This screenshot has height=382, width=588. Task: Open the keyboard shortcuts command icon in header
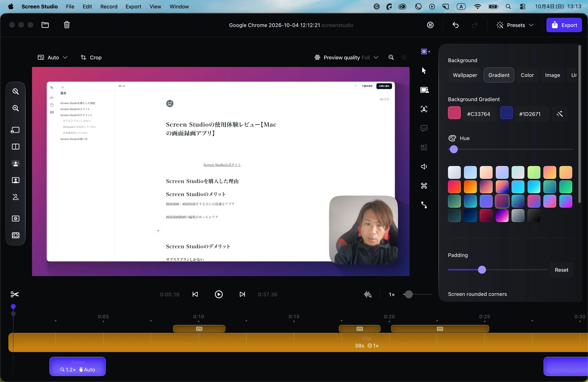(430, 25)
